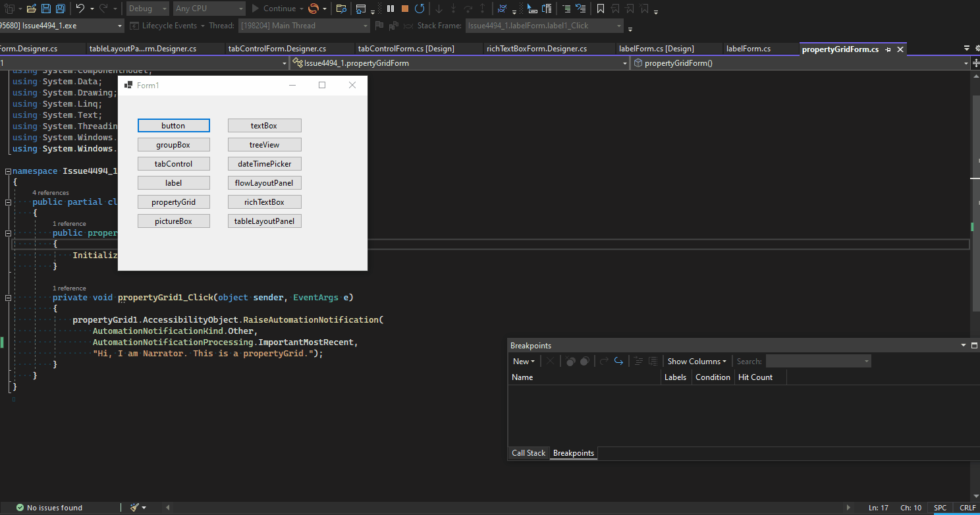The image size is (980, 515).
Task: Sort by the Hit Count column header
Action: pos(760,377)
